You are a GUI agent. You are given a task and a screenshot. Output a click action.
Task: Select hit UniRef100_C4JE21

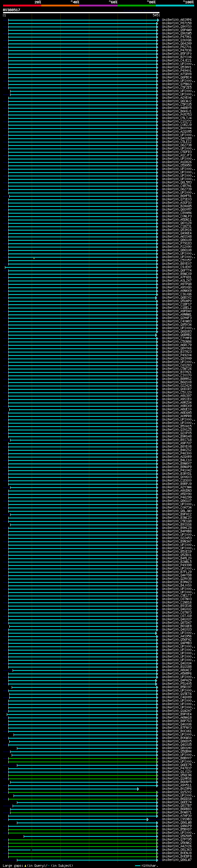pos(177,61)
